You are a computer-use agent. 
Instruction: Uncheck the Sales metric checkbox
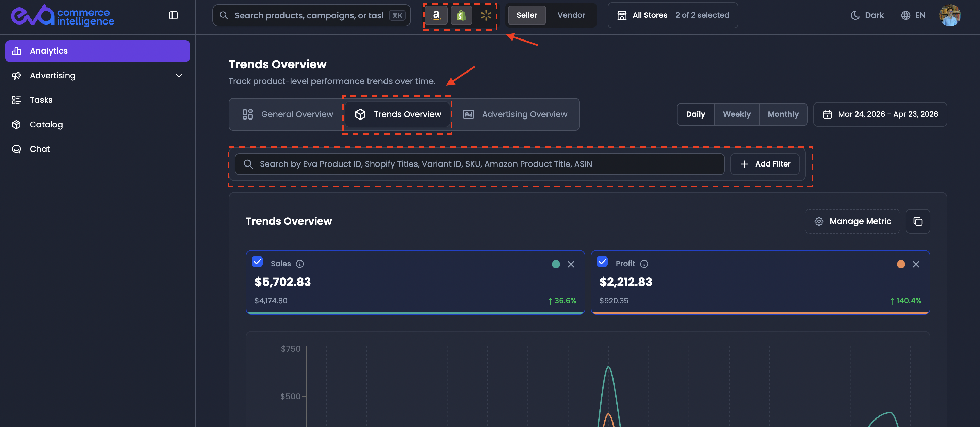[257, 262]
